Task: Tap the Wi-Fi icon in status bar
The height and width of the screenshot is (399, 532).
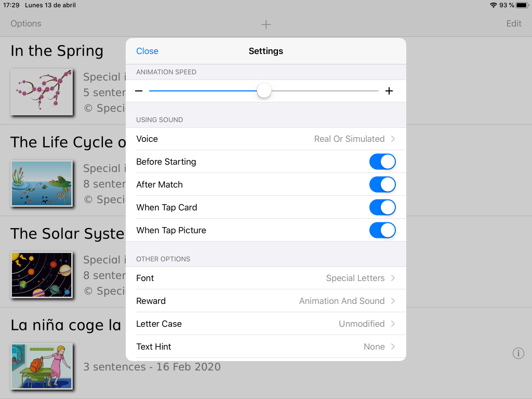Action: click(493, 5)
